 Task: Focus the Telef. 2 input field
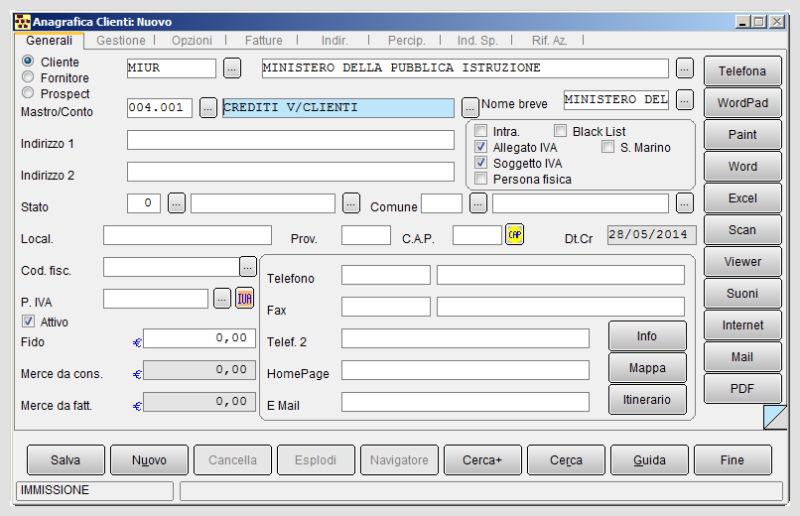coord(465,338)
